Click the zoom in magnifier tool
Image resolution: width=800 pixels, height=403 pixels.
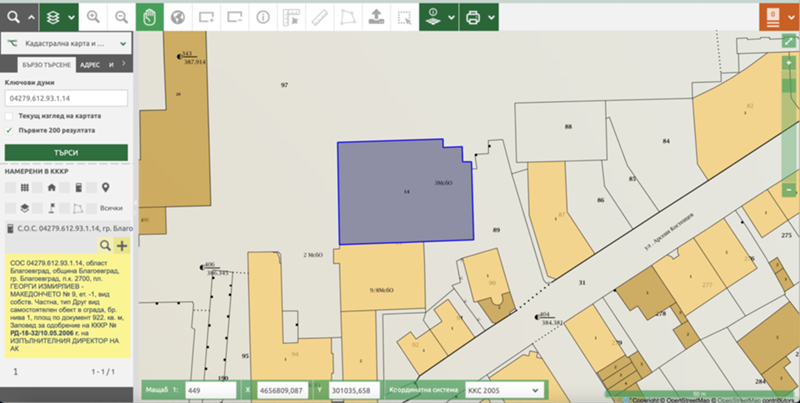point(93,17)
